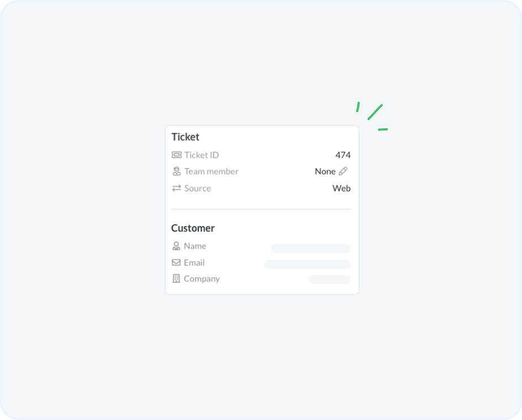Select the Ticket ID value 474

(x=343, y=155)
